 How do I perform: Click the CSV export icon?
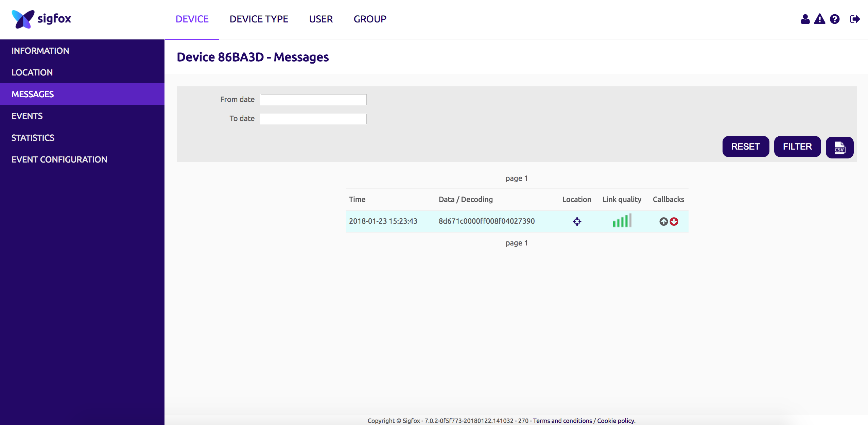coord(840,146)
